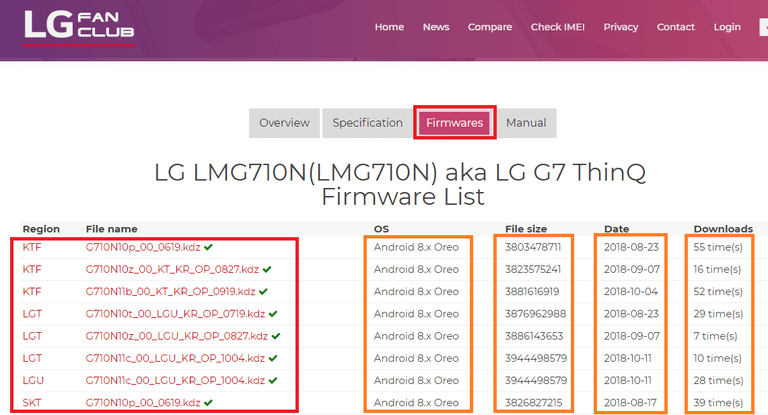Click green checkmark beside G710N10z_00_LGU_KR_OP_0827.kdz
The height and width of the screenshot is (415, 768).
[276, 336]
